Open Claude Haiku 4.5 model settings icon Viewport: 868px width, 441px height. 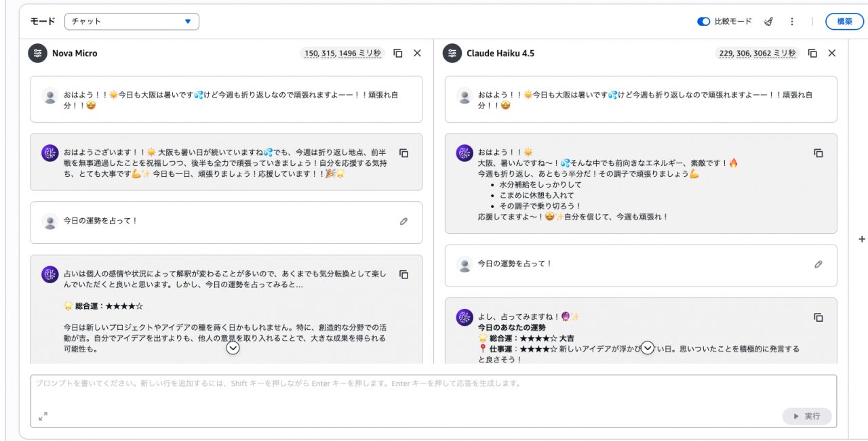point(452,53)
